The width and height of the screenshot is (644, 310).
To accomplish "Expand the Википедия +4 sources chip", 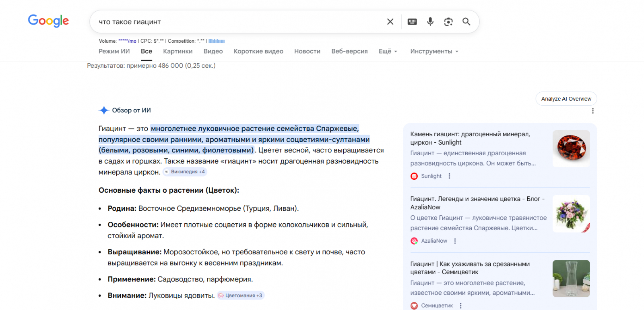I will click(x=185, y=172).
